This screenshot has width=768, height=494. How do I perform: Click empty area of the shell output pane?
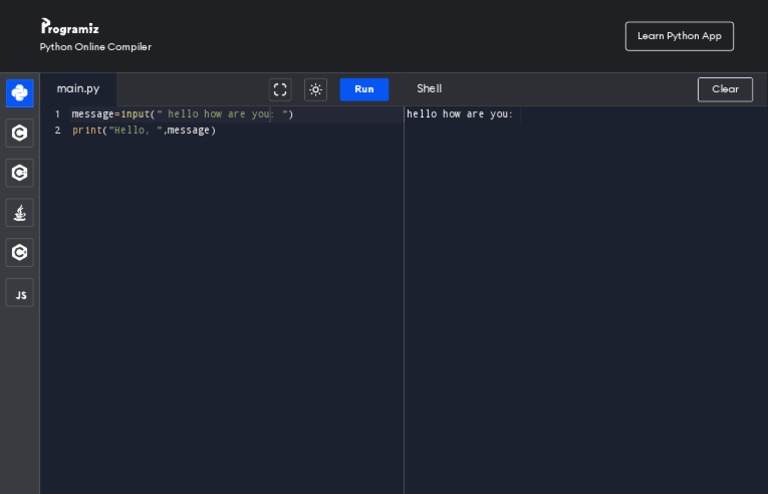(x=585, y=300)
